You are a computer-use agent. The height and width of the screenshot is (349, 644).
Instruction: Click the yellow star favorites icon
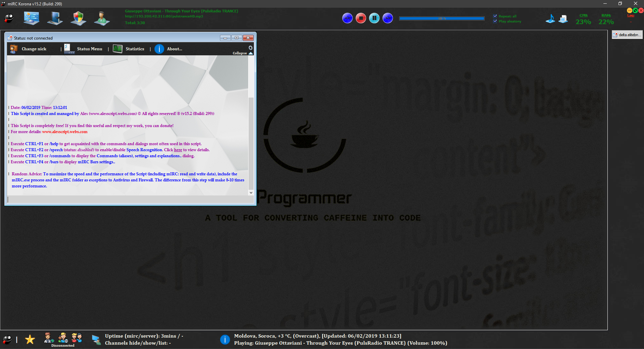pos(30,340)
